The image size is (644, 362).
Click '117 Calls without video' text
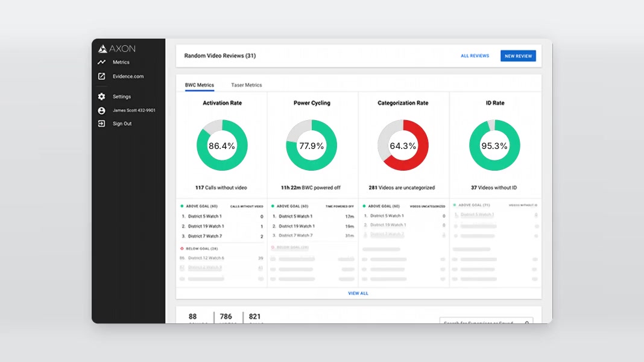(x=221, y=188)
